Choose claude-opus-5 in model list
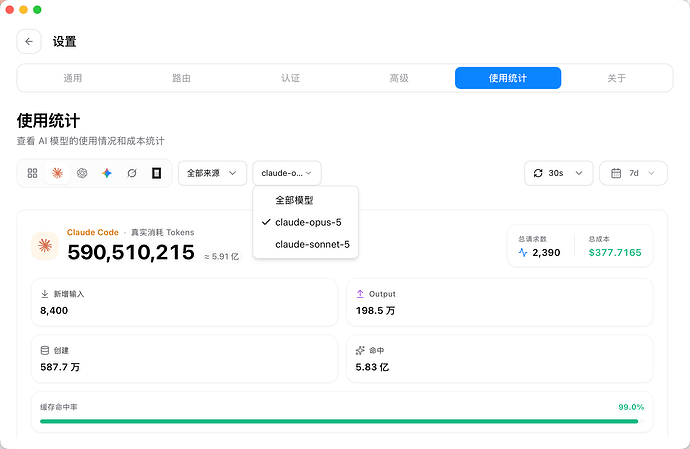Screen dimensions: 690x449 [x=305, y=222]
